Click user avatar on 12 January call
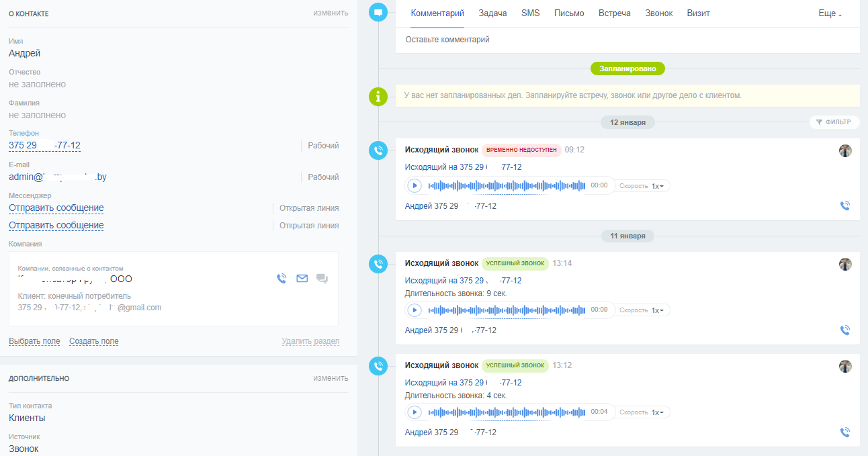868x456 pixels. (845, 150)
